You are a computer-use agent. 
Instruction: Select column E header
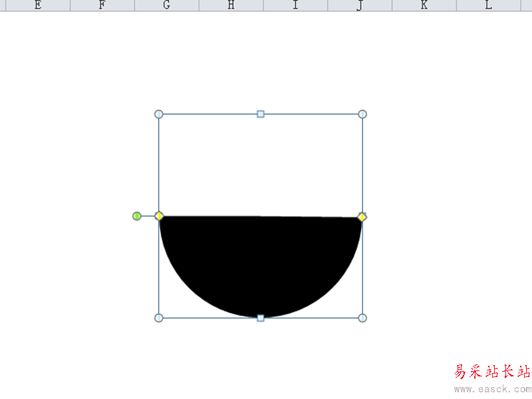click(38, 5)
